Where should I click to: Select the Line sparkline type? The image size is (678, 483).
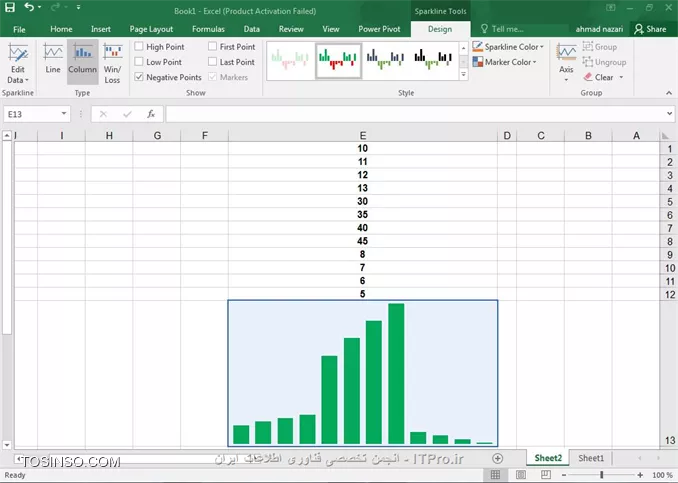[53, 60]
